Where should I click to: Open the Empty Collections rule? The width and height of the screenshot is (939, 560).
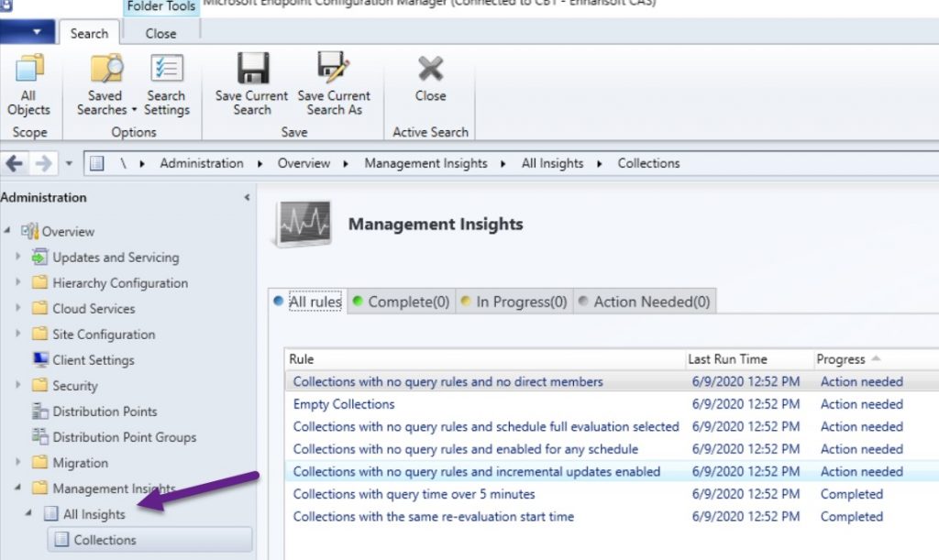click(344, 404)
